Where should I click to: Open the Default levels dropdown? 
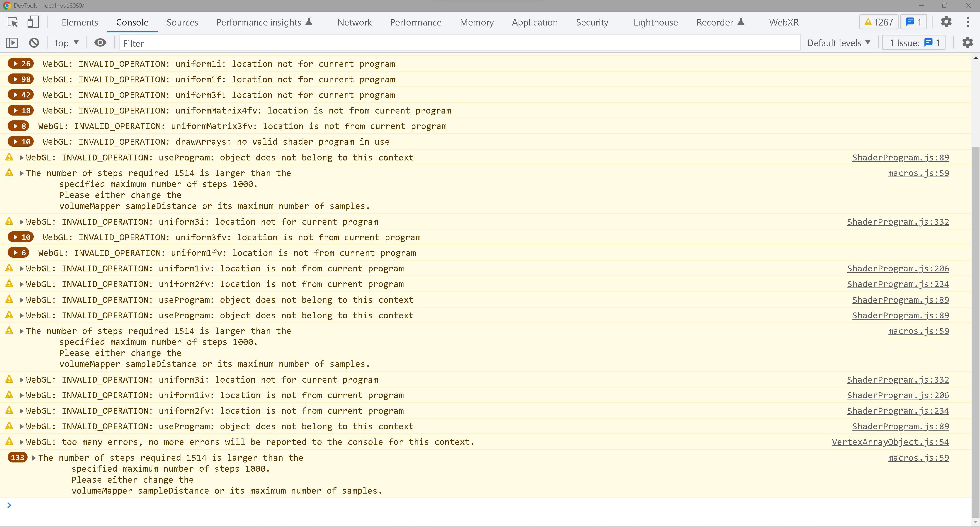(838, 43)
